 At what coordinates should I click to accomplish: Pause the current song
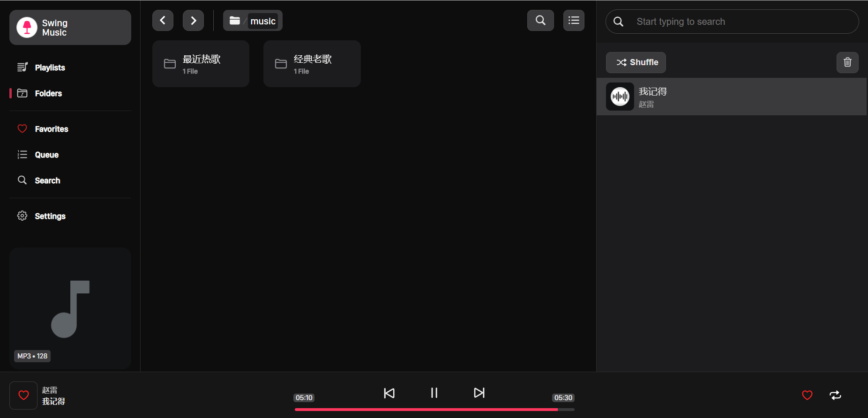pyautogui.click(x=434, y=393)
